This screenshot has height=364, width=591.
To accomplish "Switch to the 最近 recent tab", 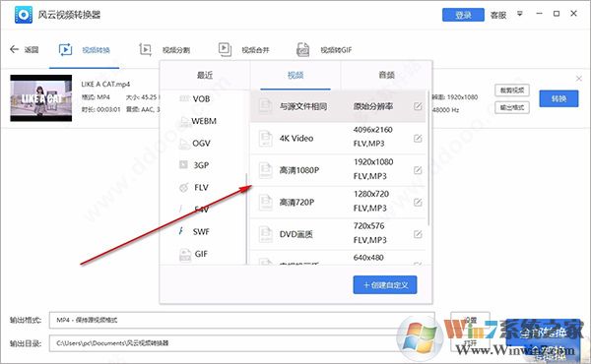I will (x=205, y=75).
